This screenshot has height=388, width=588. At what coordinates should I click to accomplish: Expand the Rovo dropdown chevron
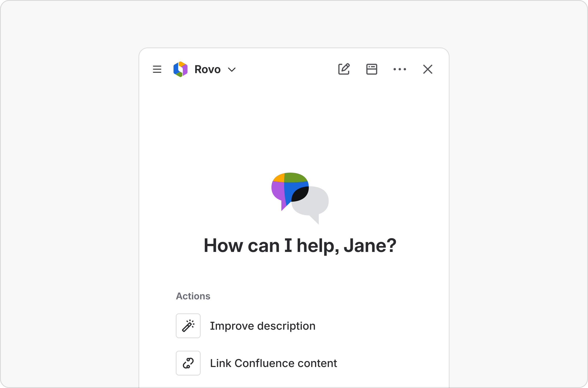[232, 69]
